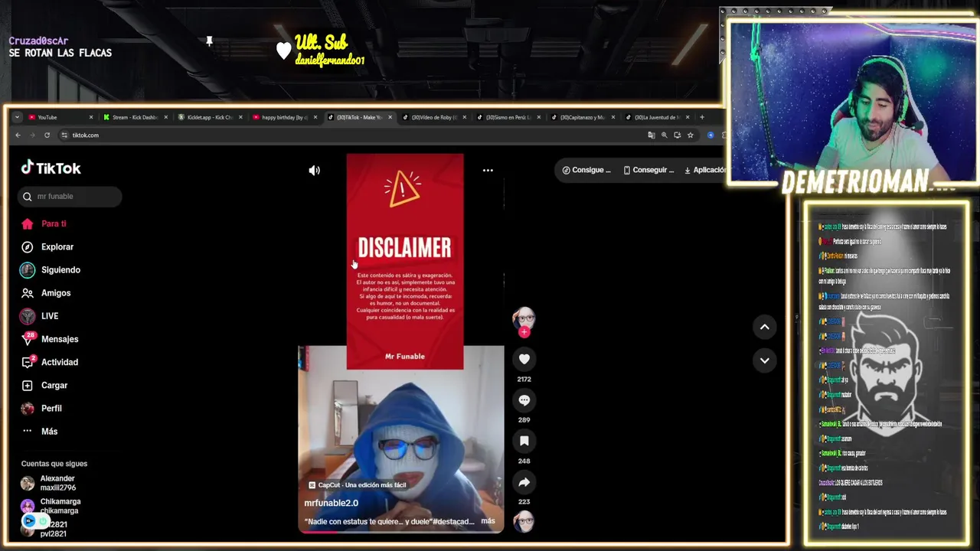The image size is (980, 551).
Task: Click the Mensajes paper plane icon
Action: [28, 340]
